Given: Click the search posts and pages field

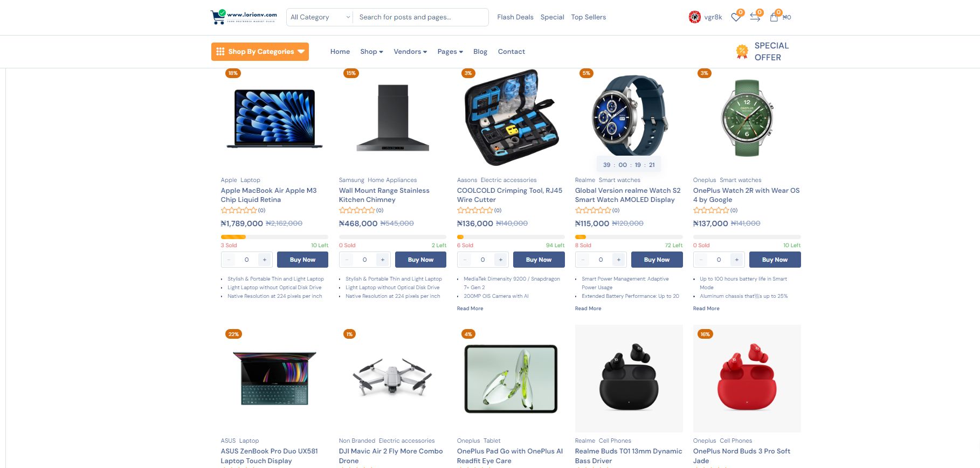Looking at the screenshot, I should pyautogui.click(x=421, y=17).
